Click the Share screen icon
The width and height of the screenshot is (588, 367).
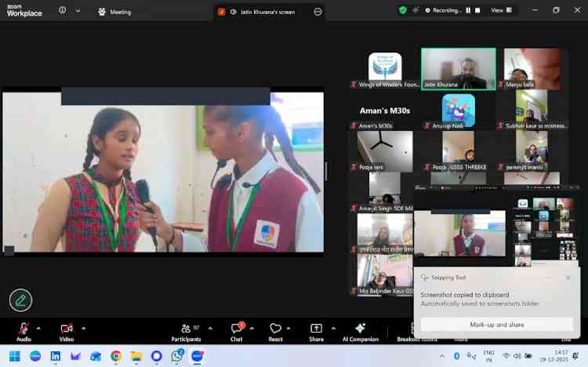click(x=316, y=329)
